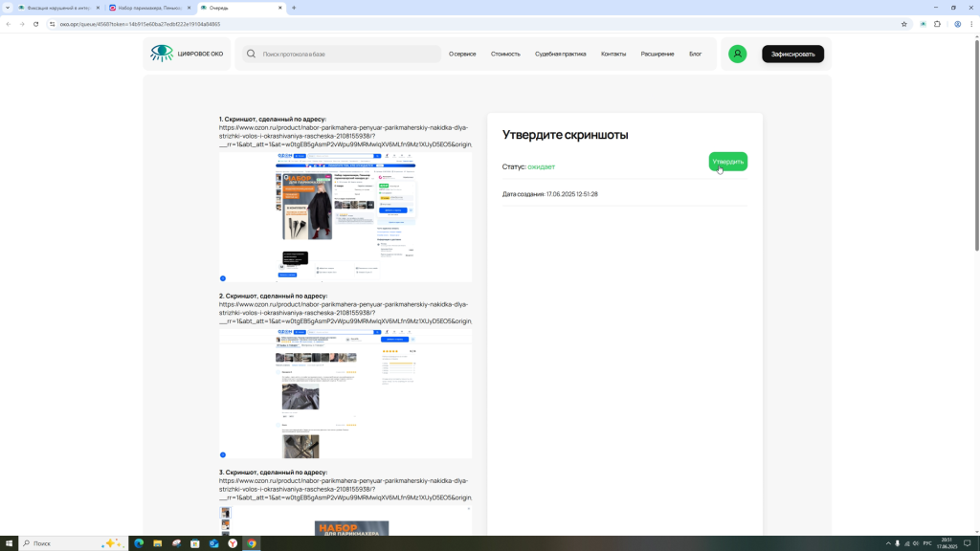Click the black 'Зафиксировать' button
The height and width of the screenshot is (551, 980).
tap(792, 54)
